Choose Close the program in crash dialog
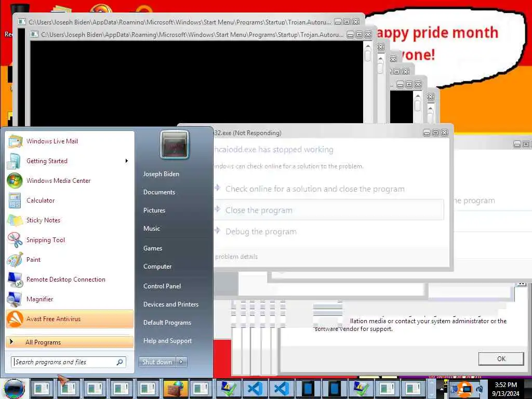This screenshot has width=532, height=399. tap(328, 210)
